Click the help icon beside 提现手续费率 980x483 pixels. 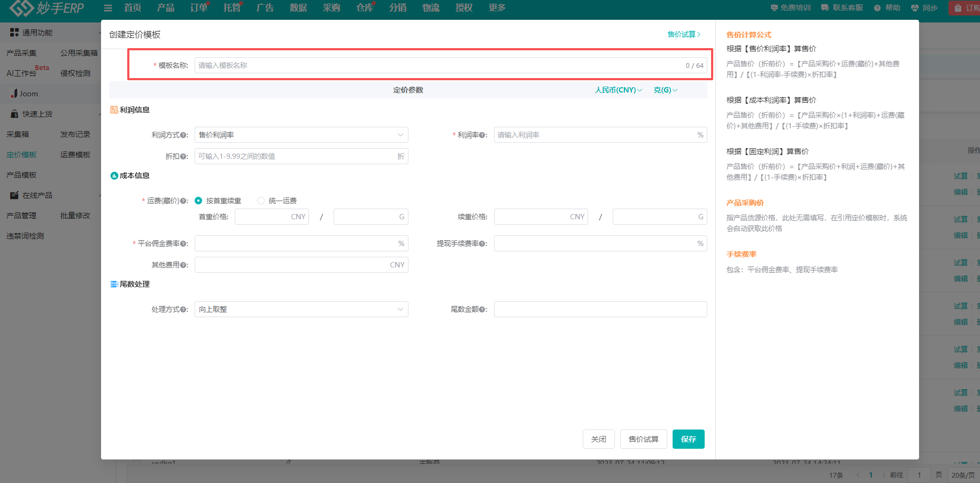point(483,244)
